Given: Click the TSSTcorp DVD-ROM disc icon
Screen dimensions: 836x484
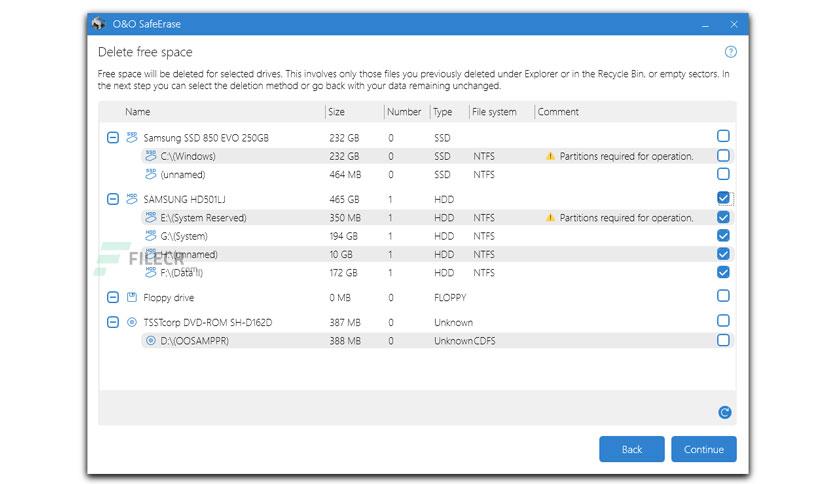Looking at the screenshot, I should 132,322.
